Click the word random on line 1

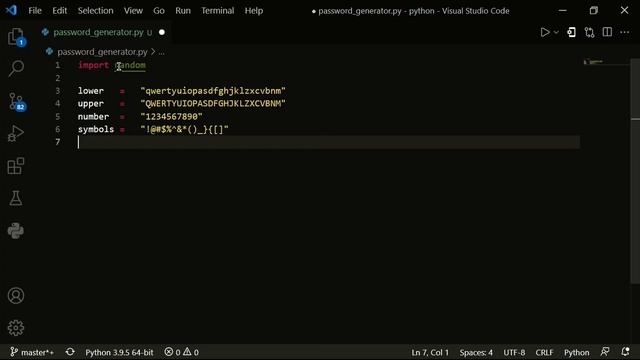[130, 65]
